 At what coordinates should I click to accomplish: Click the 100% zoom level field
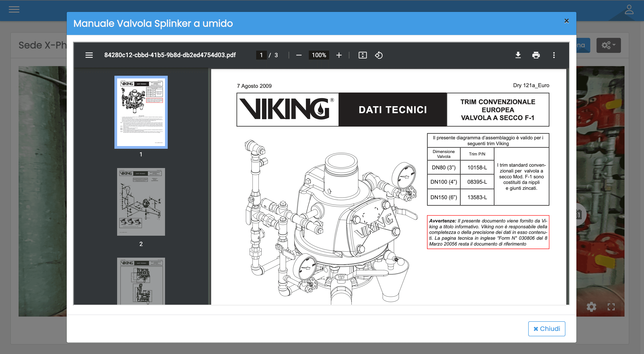[x=319, y=55]
